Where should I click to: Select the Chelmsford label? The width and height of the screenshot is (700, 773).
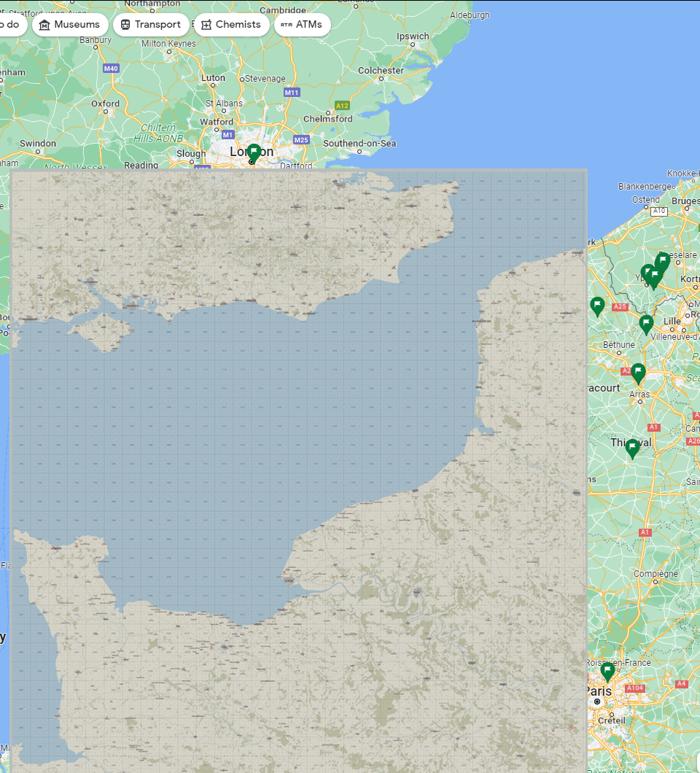click(x=328, y=119)
